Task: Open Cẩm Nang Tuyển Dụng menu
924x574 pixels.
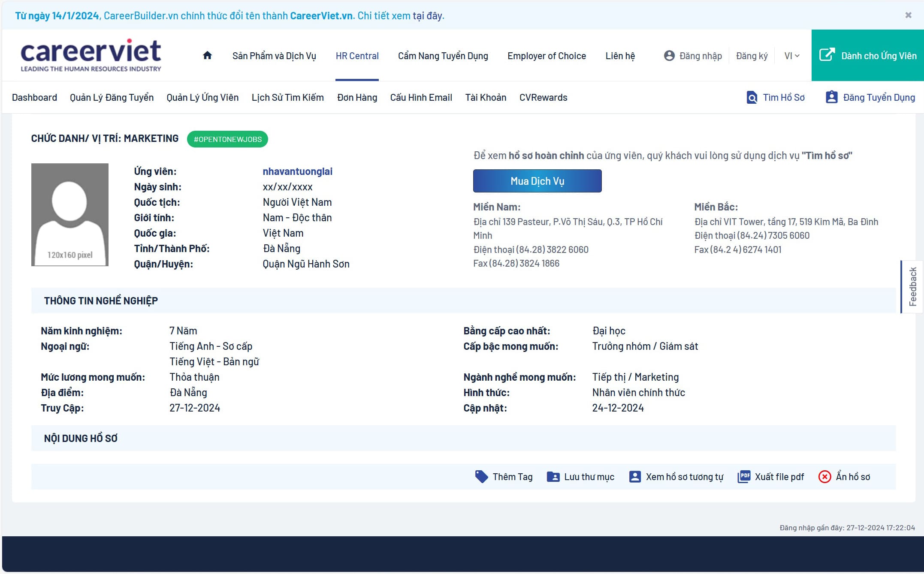Action: (x=443, y=56)
